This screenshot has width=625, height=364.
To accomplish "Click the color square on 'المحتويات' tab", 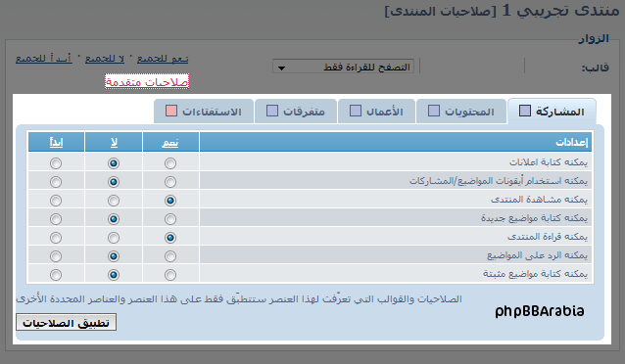I will point(434,111).
